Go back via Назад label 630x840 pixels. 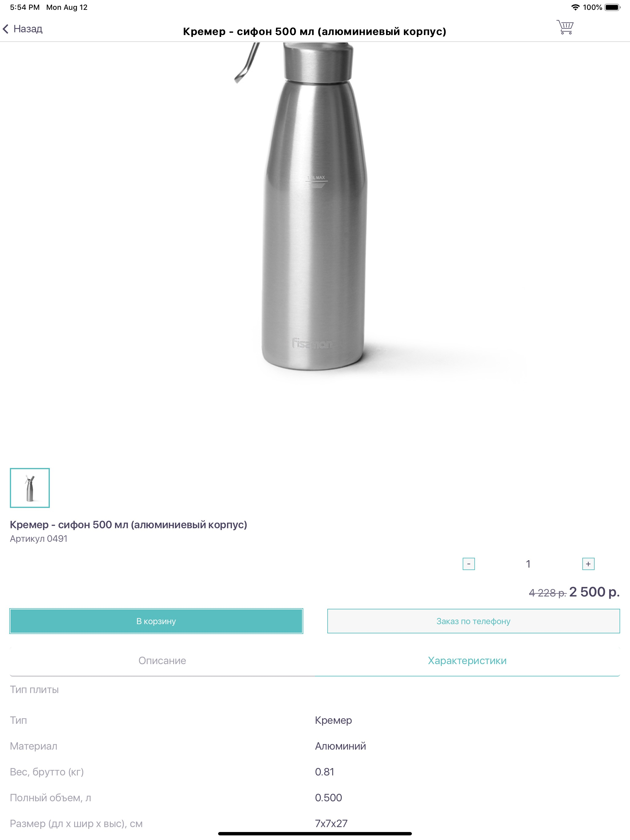[x=28, y=29]
